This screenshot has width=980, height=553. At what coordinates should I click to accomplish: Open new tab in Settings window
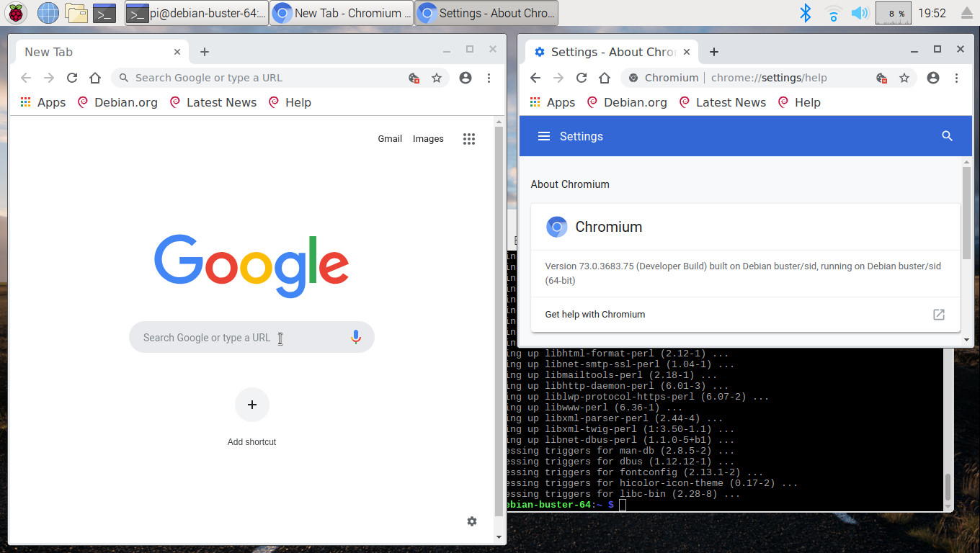coord(714,52)
